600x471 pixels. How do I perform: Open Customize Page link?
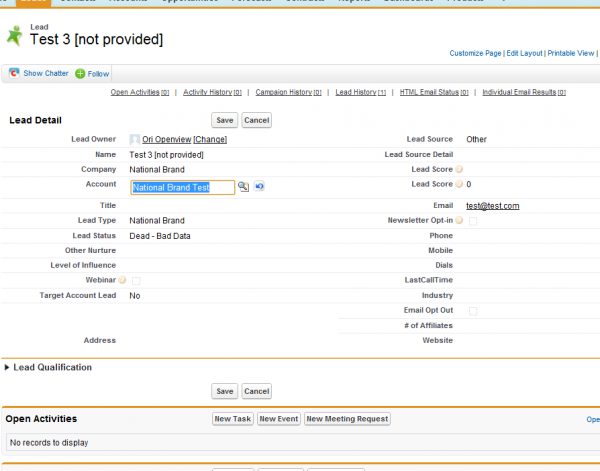pyautogui.click(x=475, y=53)
